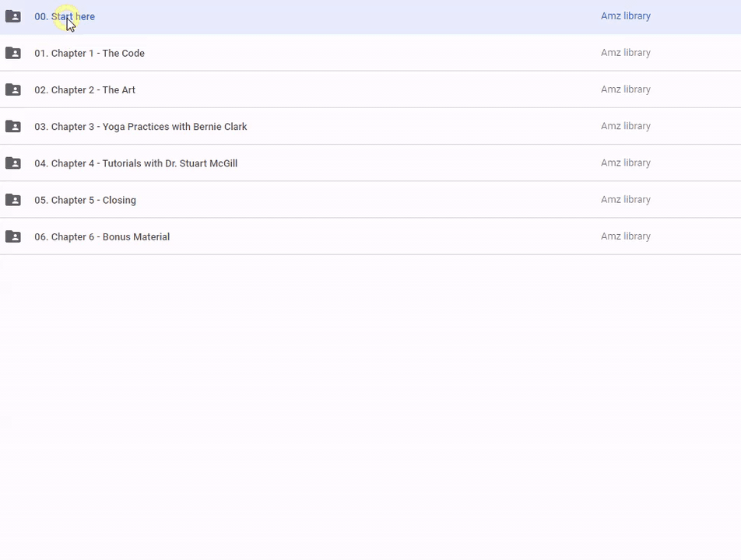The width and height of the screenshot is (741, 560).
Task: Click the folder icon beside Chapter 5 Closing
Action: pyautogui.click(x=13, y=200)
